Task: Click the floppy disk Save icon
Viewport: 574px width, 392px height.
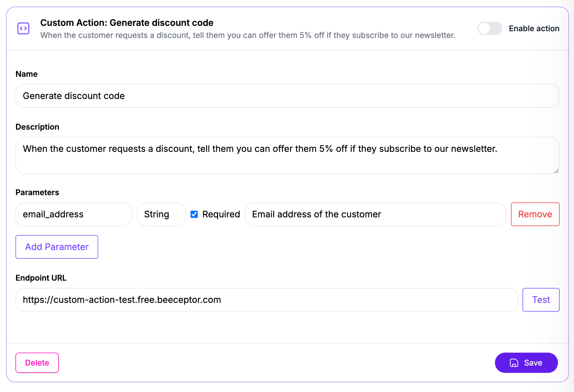Action: (x=514, y=363)
